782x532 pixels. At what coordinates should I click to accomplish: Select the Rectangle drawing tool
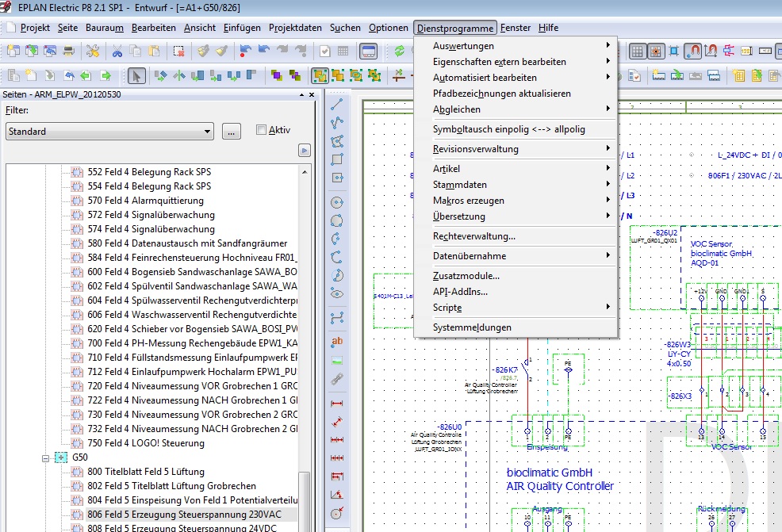tap(337, 159)
